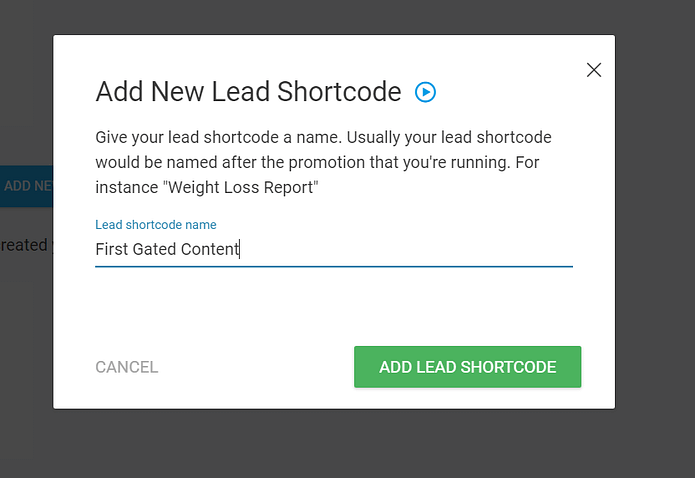Select the 'Add New Lead Shortcode' heading text
This screenshot has height=478, width=695.
coord(248,92)
